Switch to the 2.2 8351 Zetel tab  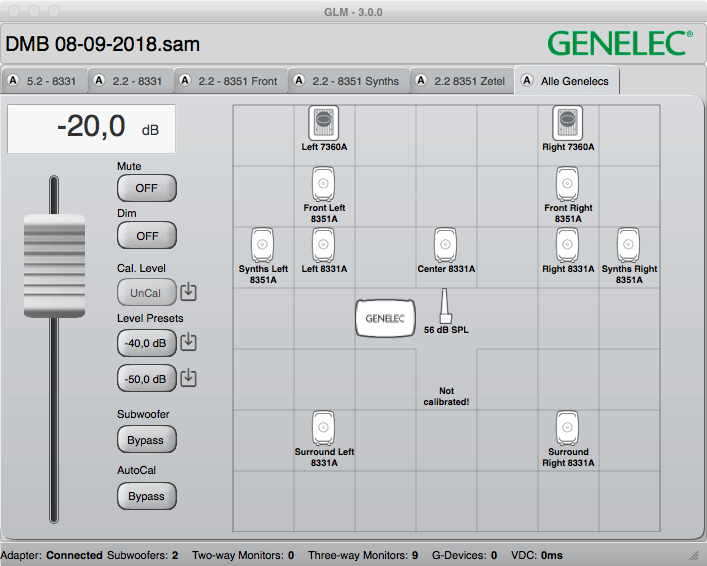[462, 81]
